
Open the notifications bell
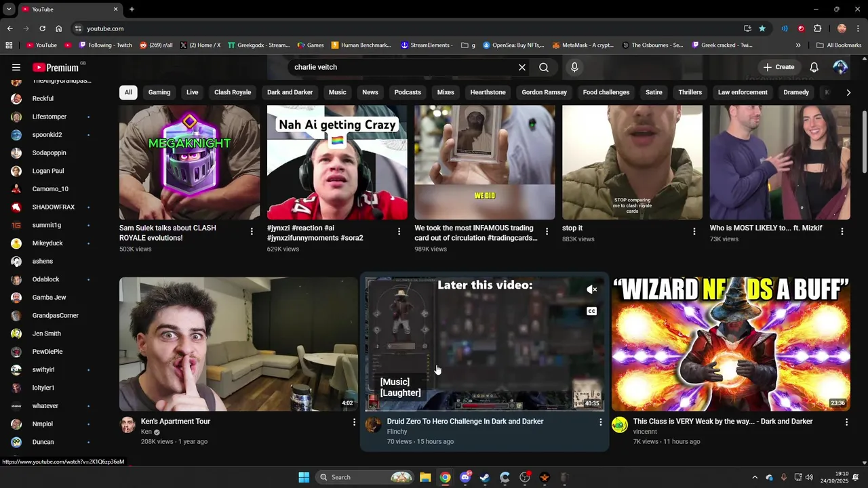(814, 67)
